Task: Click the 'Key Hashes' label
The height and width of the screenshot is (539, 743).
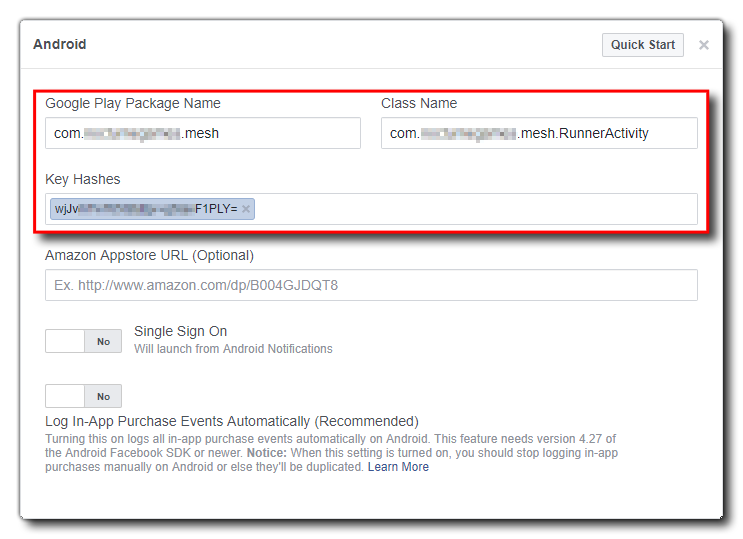Action: click(x=83, y=179)
